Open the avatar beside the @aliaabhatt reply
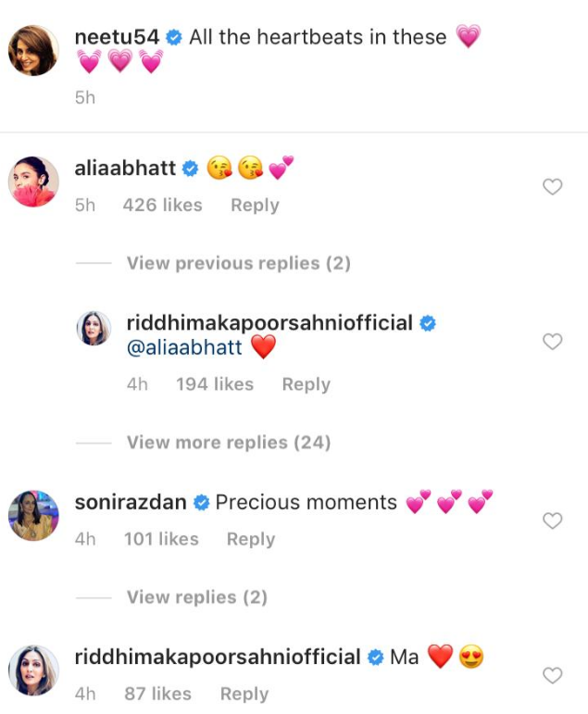The image size is (588, 714). pos(94,329)
